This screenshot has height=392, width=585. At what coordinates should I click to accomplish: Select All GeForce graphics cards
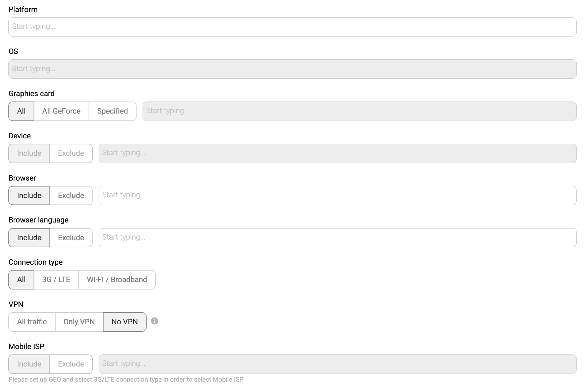click(x=61, y=111)
